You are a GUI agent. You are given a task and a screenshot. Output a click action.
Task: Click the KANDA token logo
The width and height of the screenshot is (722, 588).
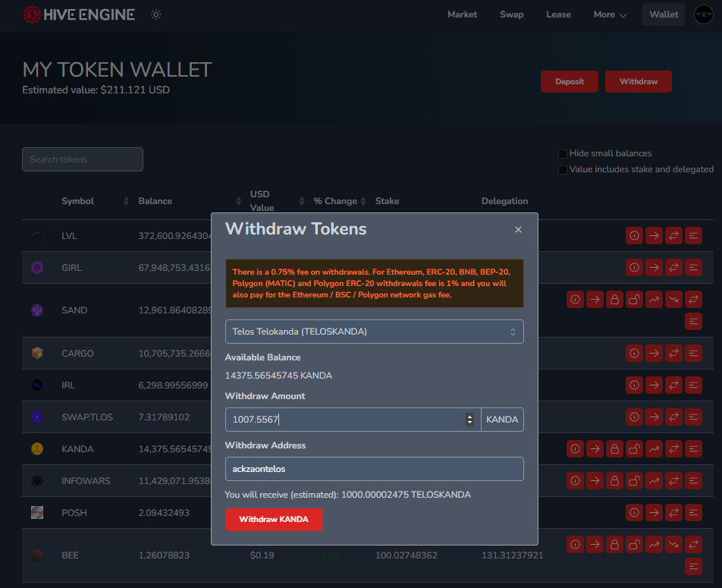click(37, 449)
